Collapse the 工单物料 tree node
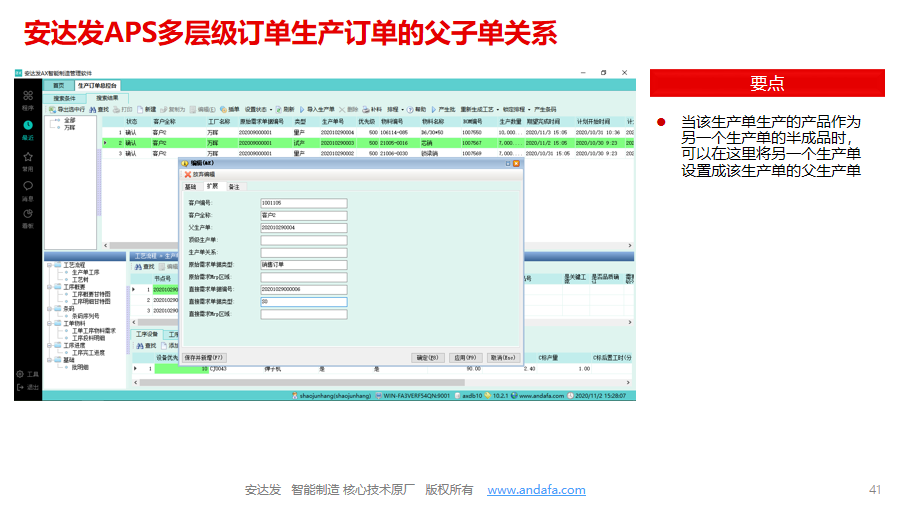 50,323
